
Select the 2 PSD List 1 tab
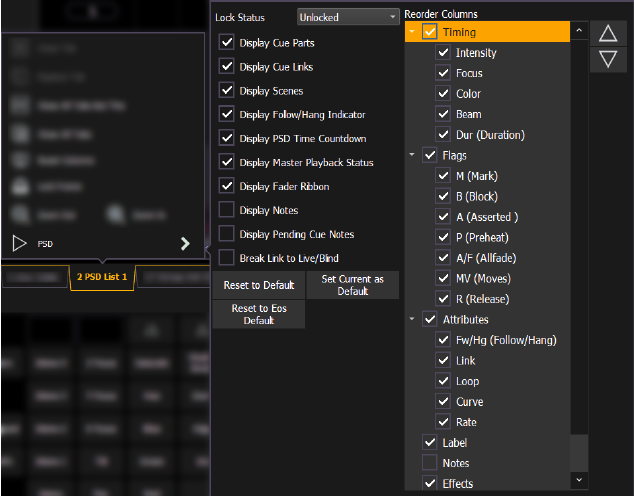101,276
